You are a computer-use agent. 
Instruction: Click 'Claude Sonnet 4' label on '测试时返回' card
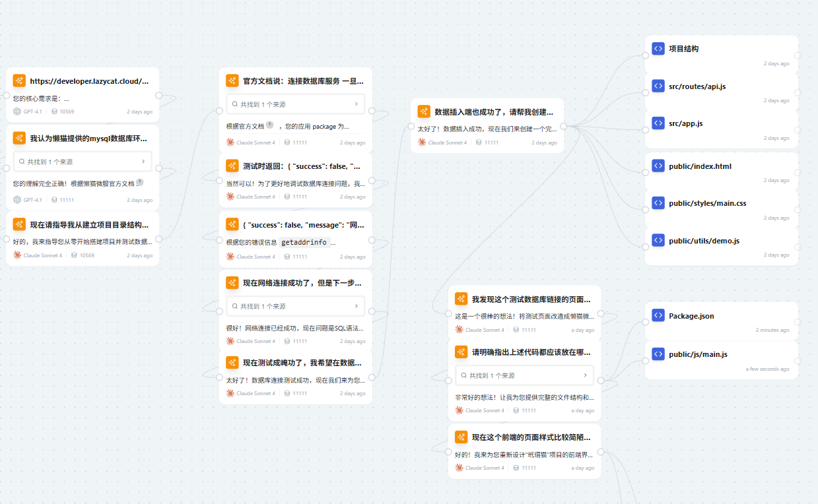(256, 197)
